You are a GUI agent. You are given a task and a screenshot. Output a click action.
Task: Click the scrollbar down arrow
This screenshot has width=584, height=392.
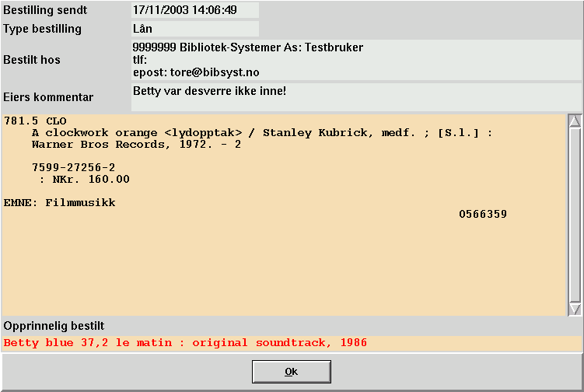575,309
